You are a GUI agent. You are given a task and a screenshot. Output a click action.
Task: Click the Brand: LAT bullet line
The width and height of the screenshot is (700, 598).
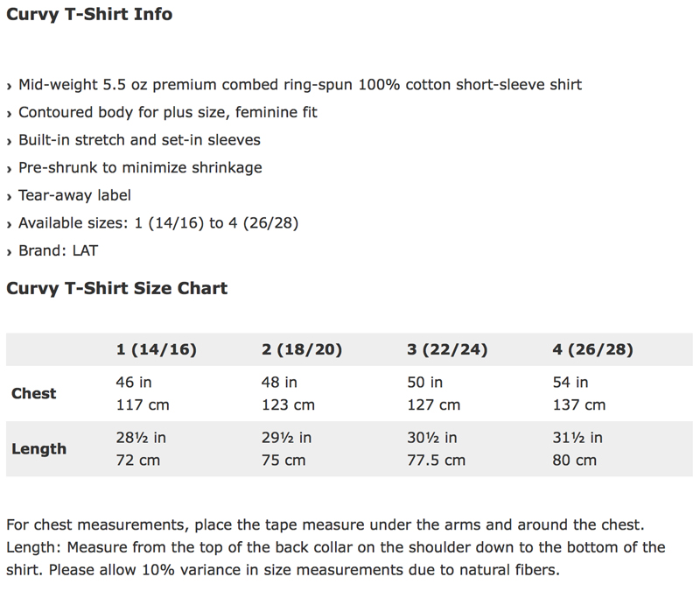coord(58,250)
